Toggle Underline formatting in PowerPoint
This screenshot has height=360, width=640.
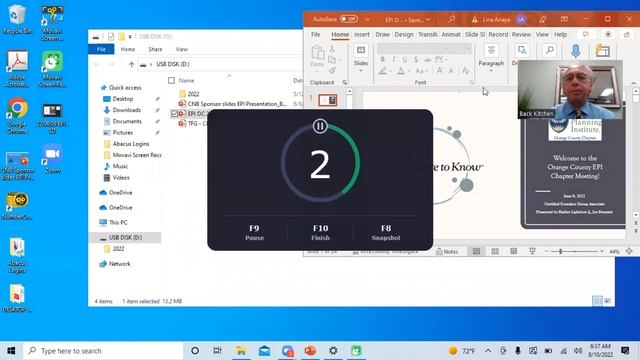pos(404,60)
